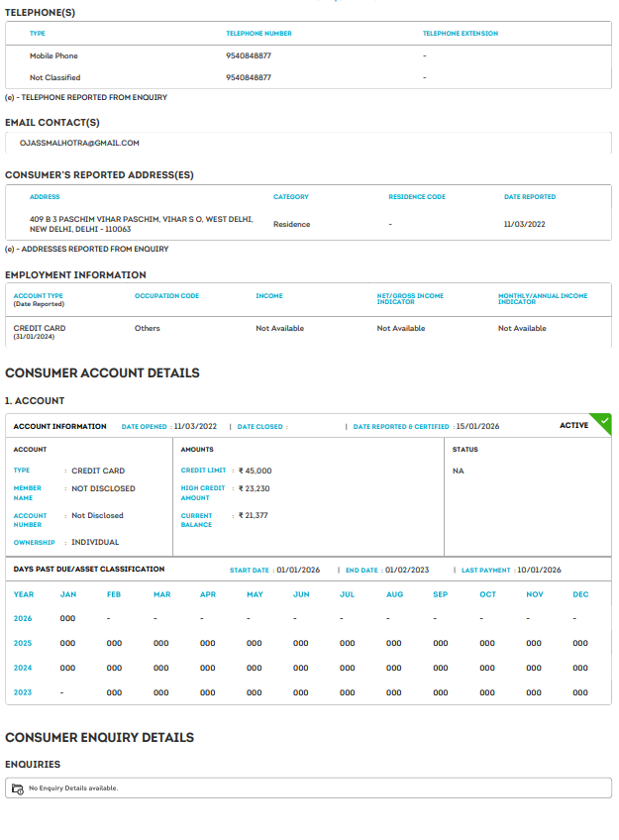
Task: Click the green checkmark on the active account
Action: (603, 421)
